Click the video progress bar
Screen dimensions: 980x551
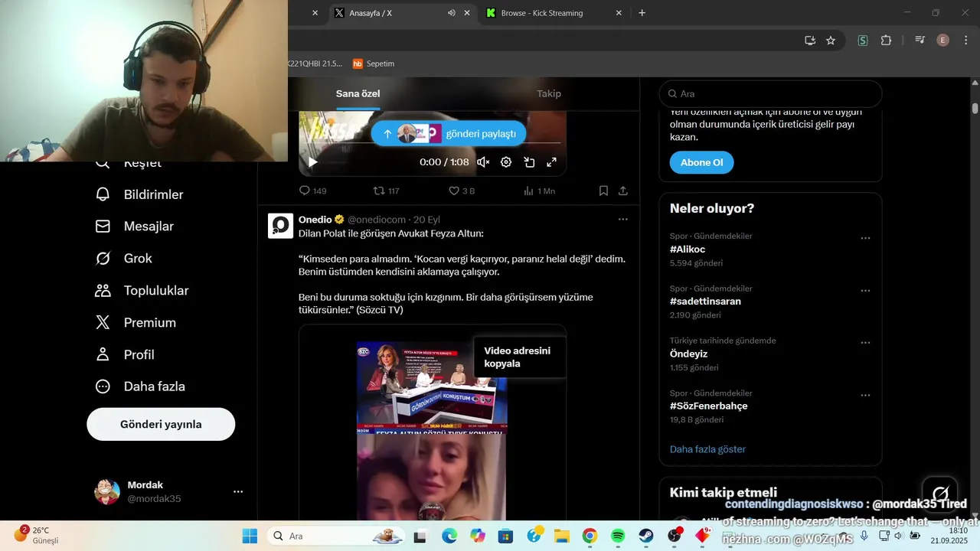pos(433,143)
